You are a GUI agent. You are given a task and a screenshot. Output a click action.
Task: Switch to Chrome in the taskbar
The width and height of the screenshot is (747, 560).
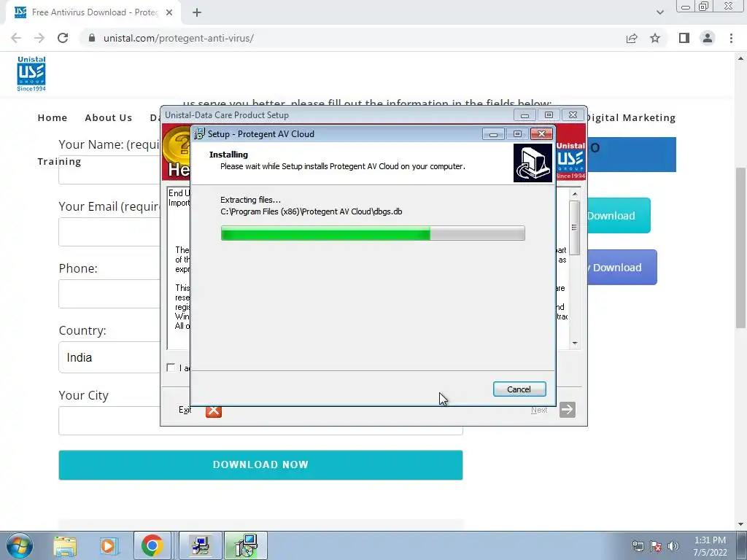[x=152, y=545]
